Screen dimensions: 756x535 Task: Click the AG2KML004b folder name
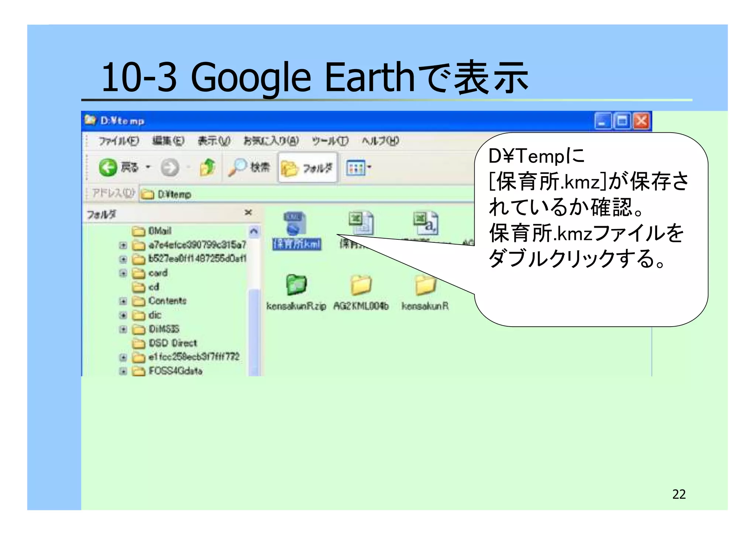tap(361, 306)
